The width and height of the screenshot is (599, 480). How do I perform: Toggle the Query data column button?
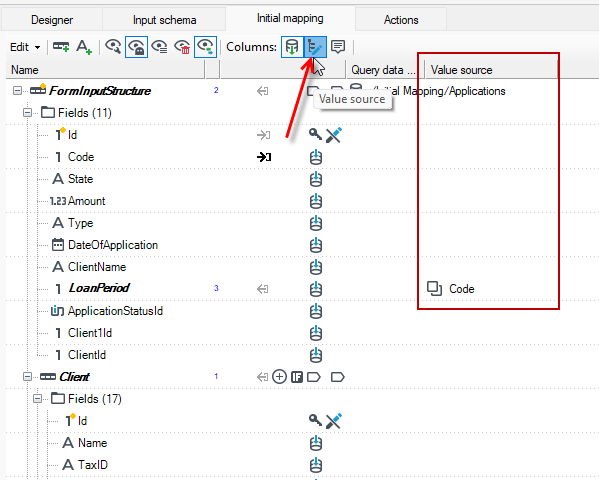click(x=292, y=47)
